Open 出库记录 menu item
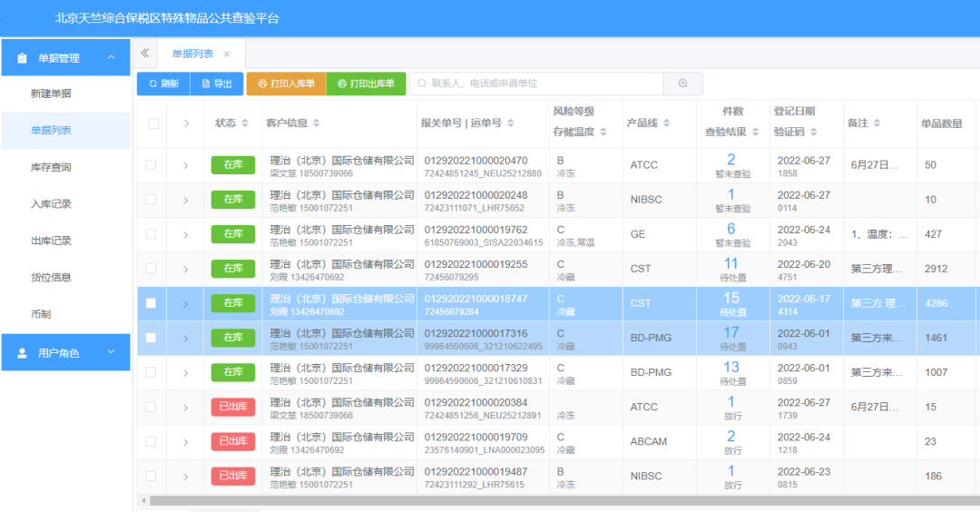Image resolution: width=980 pixels, height=512 pixels. (x=65, y=241)
